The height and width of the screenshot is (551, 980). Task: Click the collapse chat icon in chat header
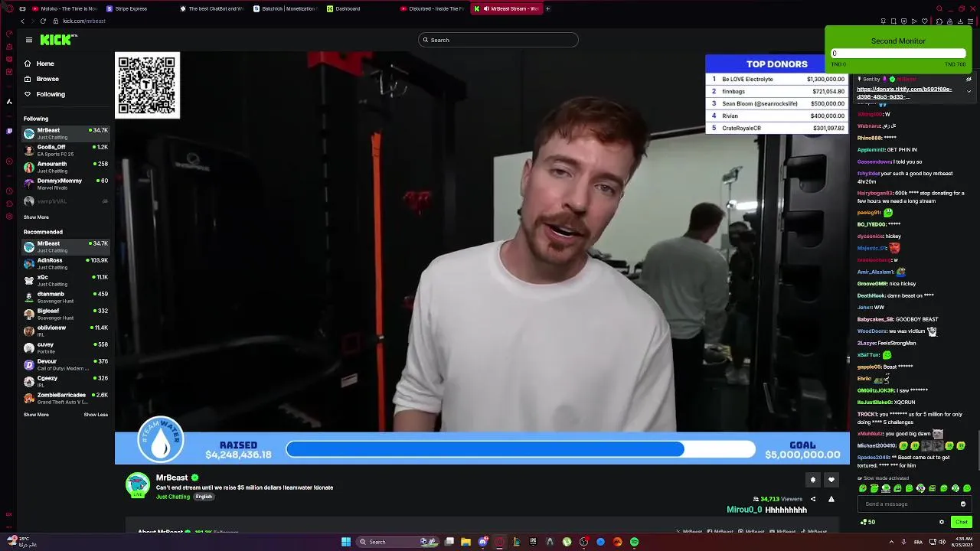(x=969, y=79)
